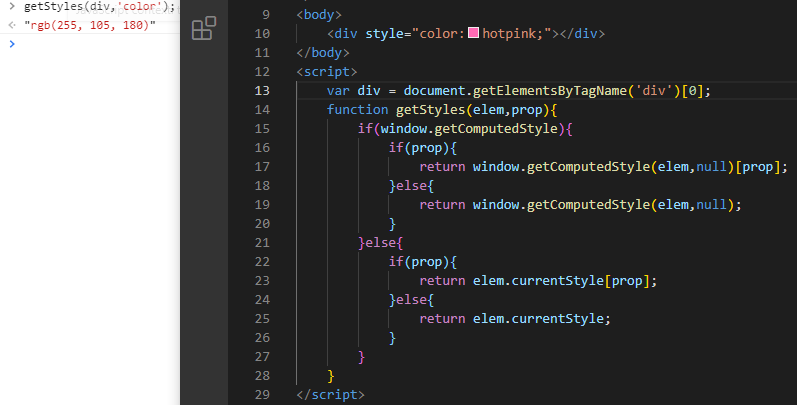The height and width of the screenshot is (405, 797).
Task: Click elem.currentStyle[prop] on line 23
Action: (x=562, y=281)
